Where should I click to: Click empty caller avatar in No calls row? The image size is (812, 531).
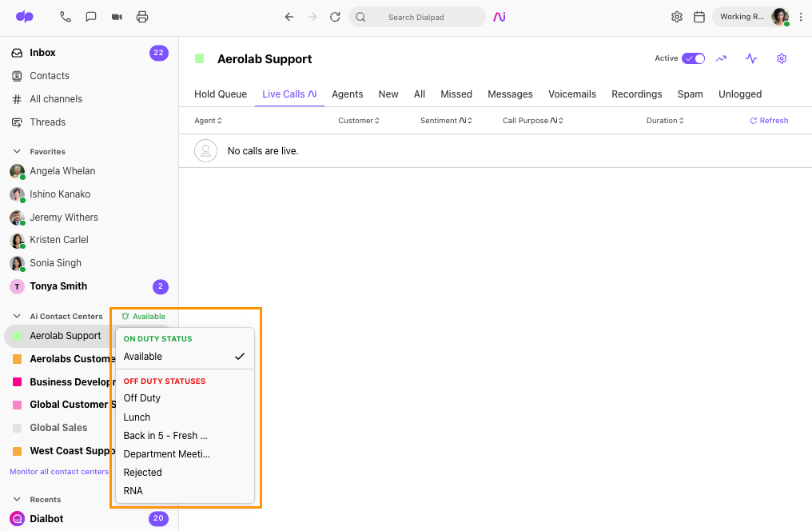coord(205,151)
